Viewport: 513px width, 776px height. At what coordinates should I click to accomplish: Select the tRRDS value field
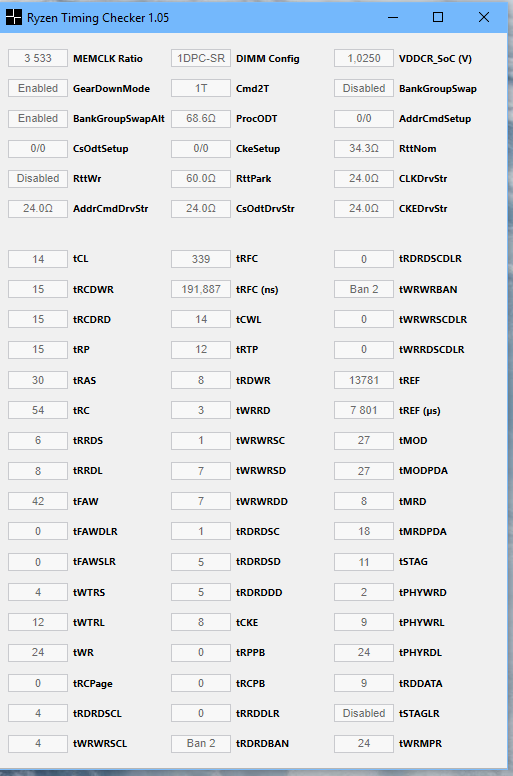coord(38,440)
